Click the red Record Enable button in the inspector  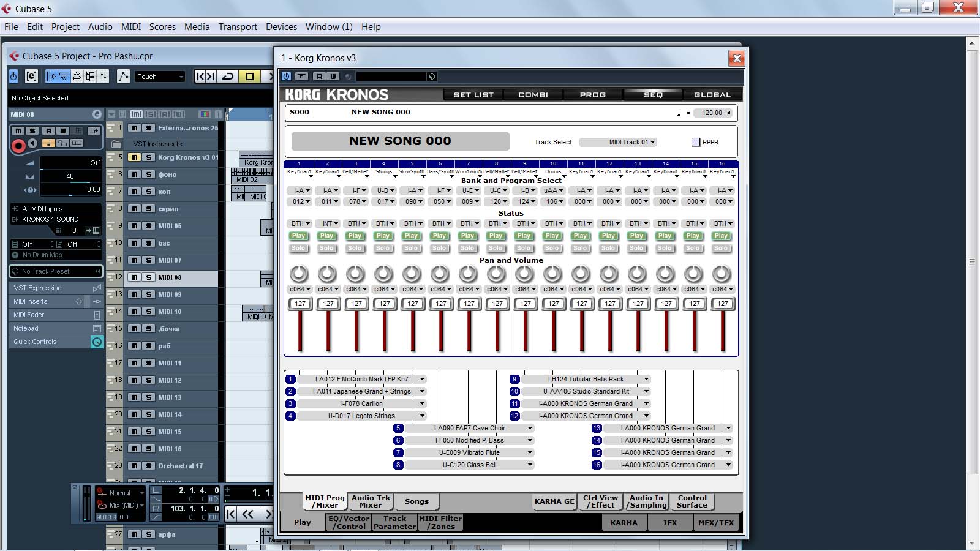[18, 145]
